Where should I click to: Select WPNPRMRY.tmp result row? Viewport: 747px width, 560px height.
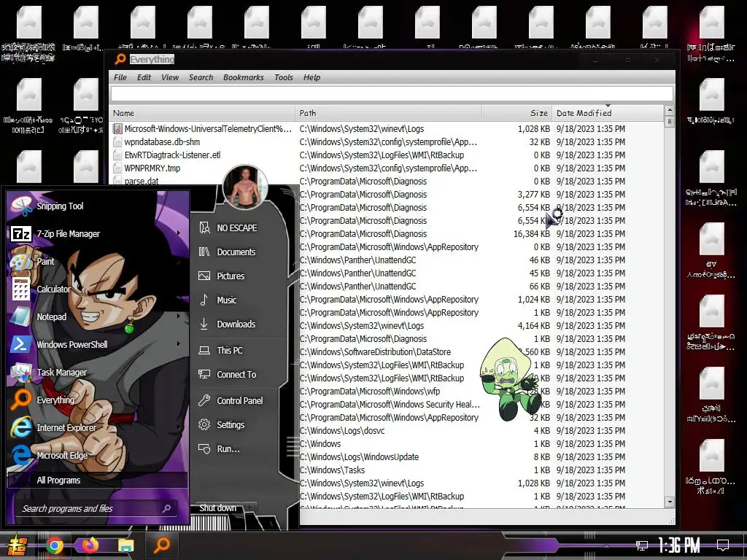tap(152, 168)
